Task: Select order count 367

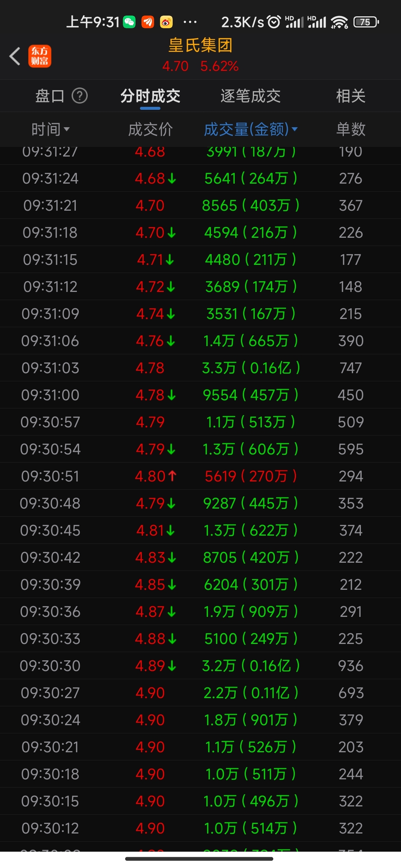Action: (351, 206)
